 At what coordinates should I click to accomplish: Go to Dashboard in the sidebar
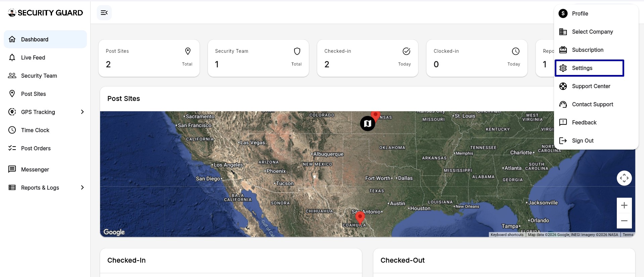[45, 39]
